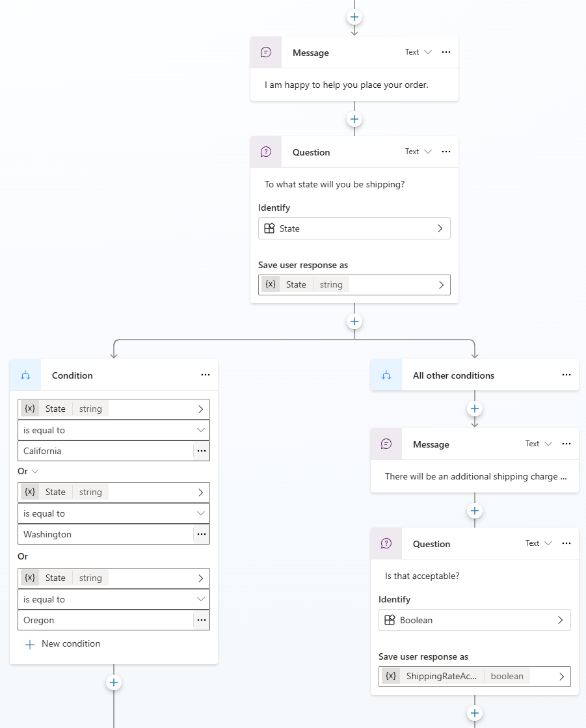Click the question mark icon on the shipping state Question node
Screen dimensions: 586x728
tap(265, 152)
